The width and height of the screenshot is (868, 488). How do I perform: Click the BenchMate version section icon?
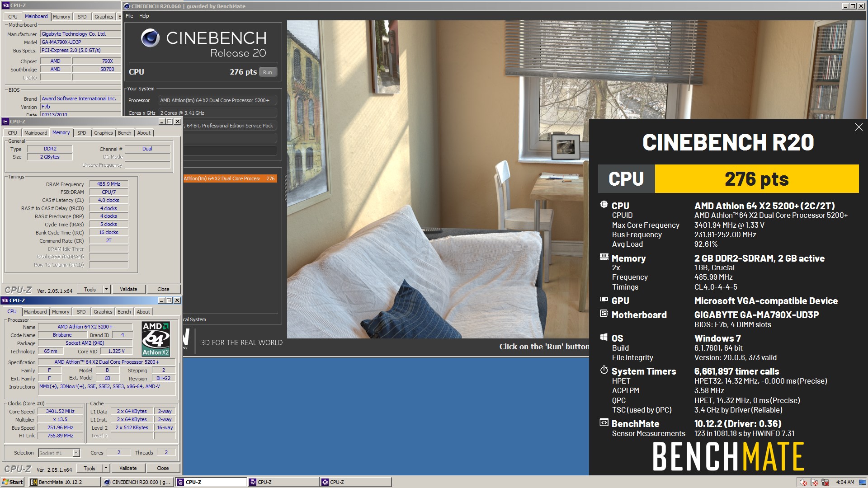[604, 422]
